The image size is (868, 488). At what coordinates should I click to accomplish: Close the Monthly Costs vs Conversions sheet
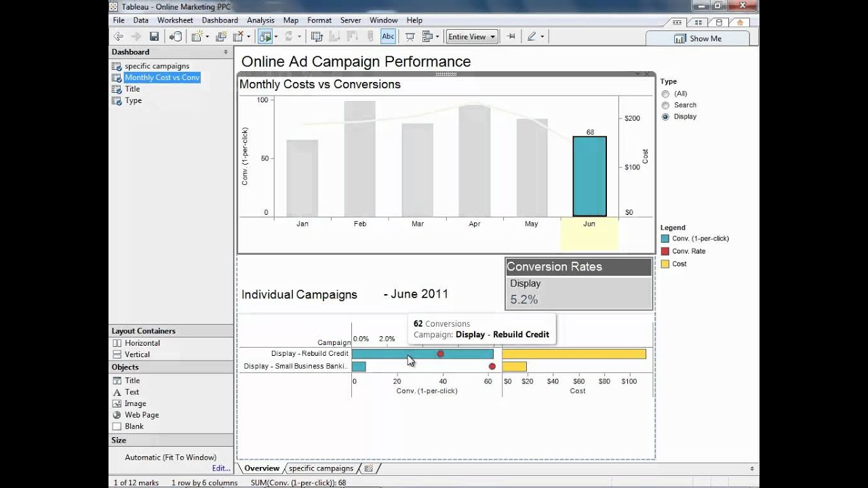tap(647, 74)
